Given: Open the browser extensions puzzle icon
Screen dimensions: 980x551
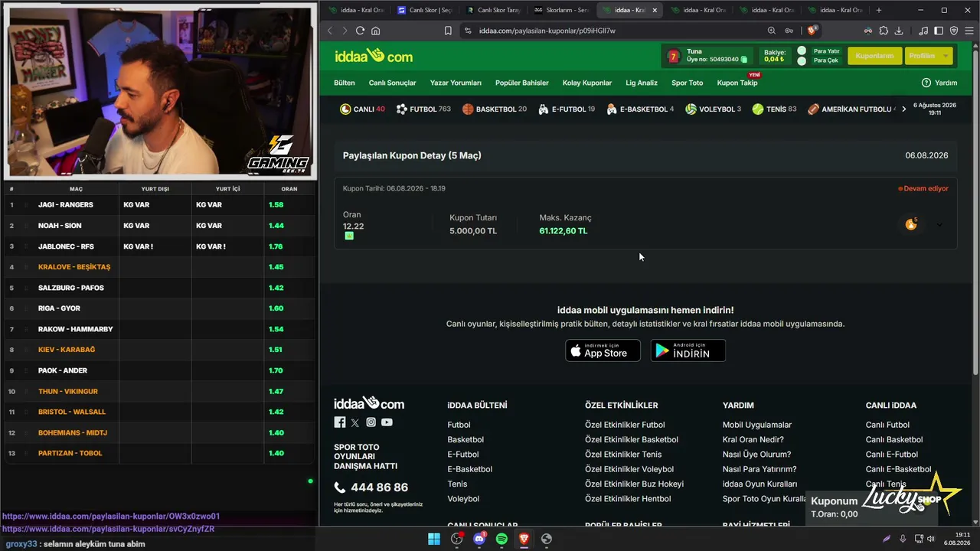Looking at the screenshot, I should (884, 31).
